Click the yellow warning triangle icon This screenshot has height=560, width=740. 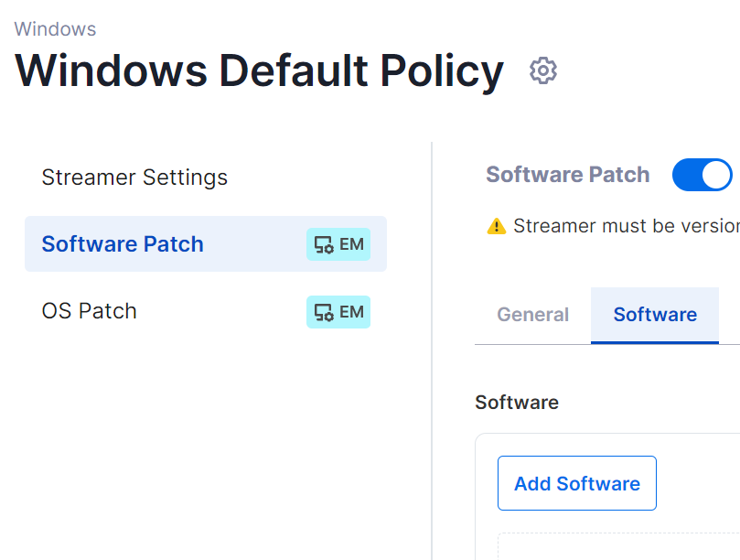point(497,225)
